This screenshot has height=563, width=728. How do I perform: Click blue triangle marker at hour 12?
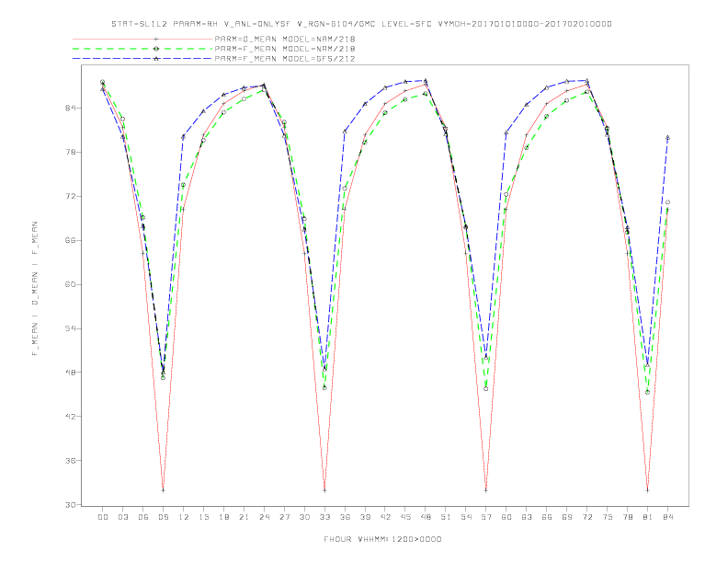coord(184,136)
